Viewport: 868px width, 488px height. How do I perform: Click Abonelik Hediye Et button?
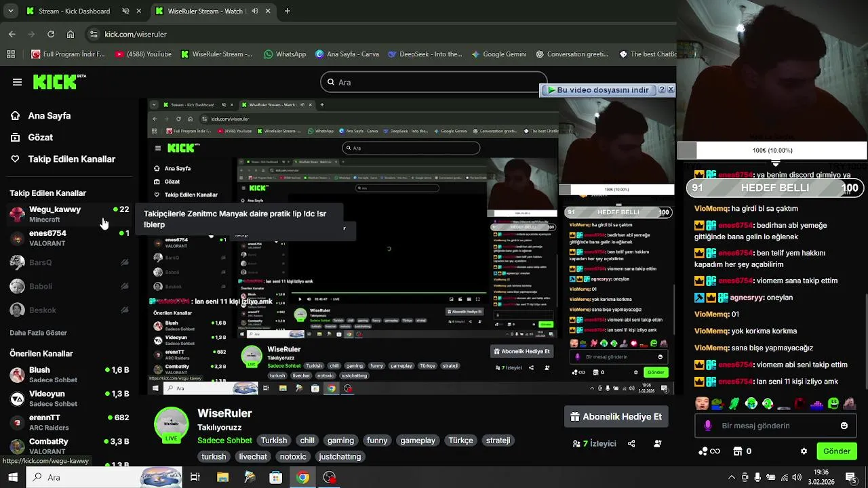(x=616, y=417)
